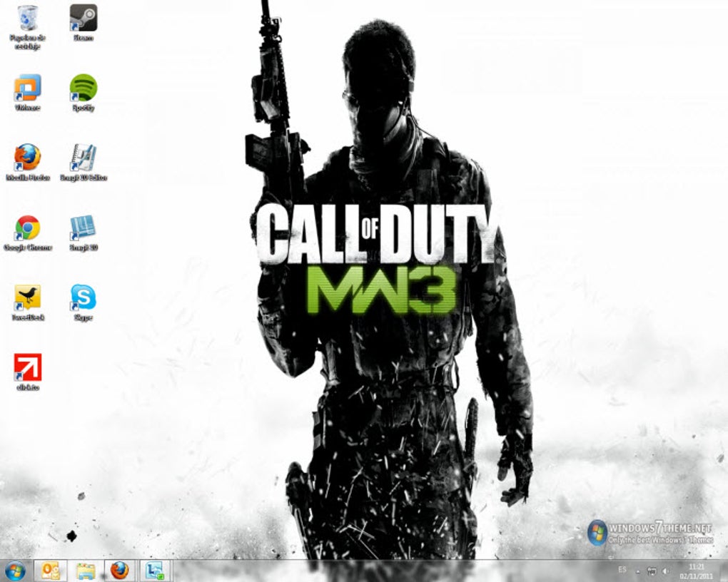This screenshot has width=728, height=582.
Task: Open Windows Explorer from the taskbar
Action: pos(86,571)
